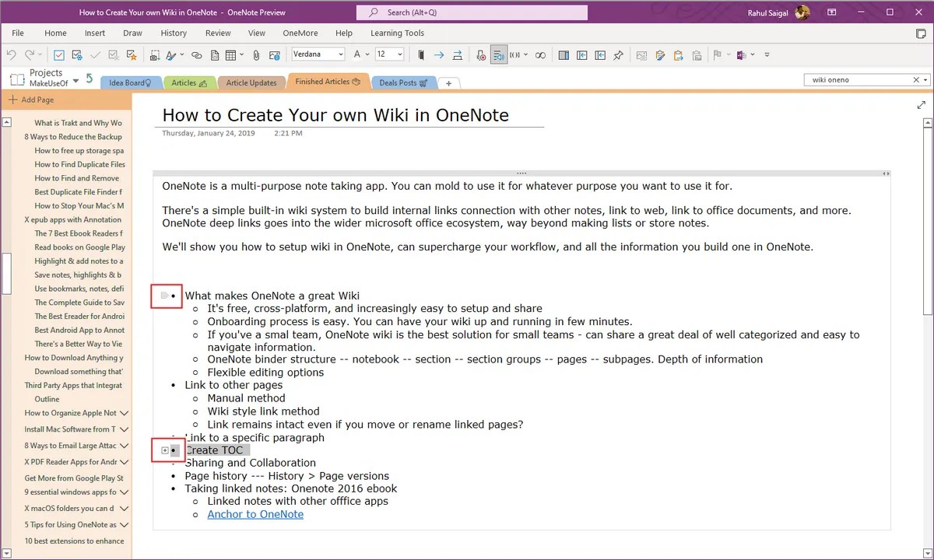Open the Insert Table icon
Viewport: 934px width, 560px height.
pos(231,54)
